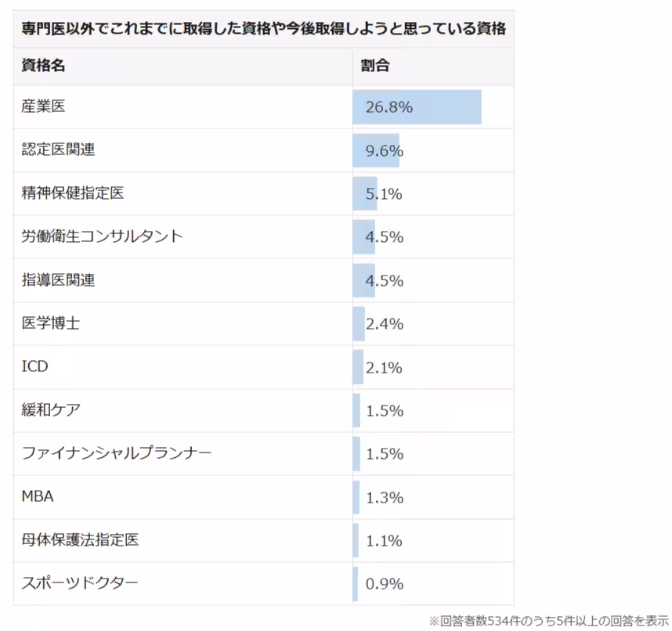The height and width of the screenshot is (631, 672).
Task: Select the 割合 column header
Action: pos(375,66)
